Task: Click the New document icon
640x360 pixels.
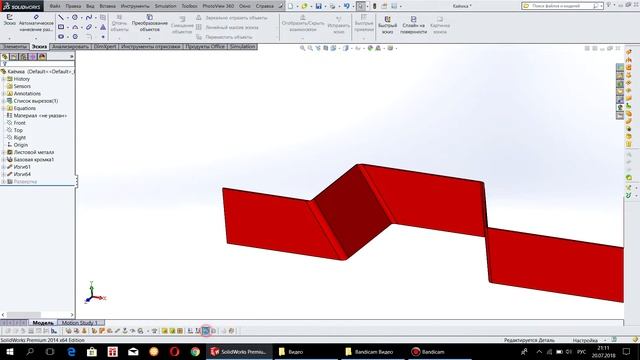Action: [290, 6]
